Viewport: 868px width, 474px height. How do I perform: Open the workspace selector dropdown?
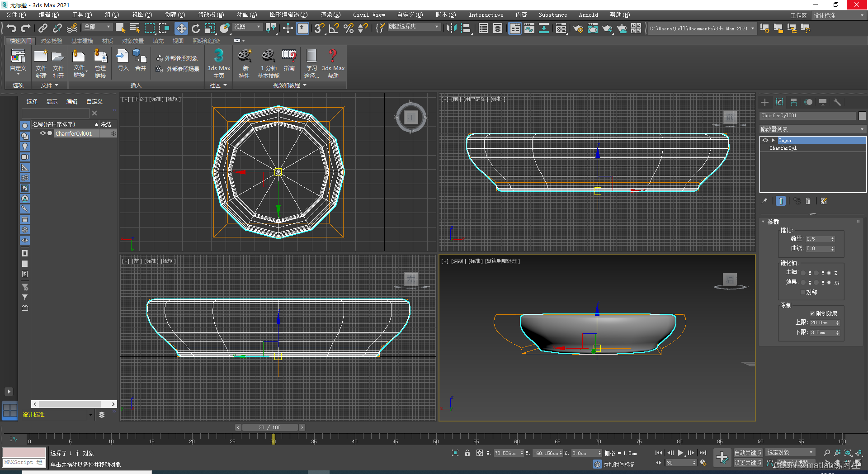click(839, 15)
